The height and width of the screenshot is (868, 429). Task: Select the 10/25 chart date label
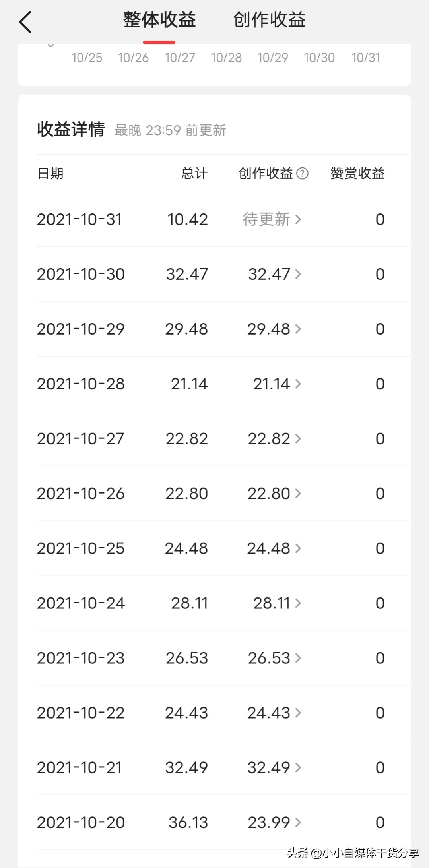[87, 58]
